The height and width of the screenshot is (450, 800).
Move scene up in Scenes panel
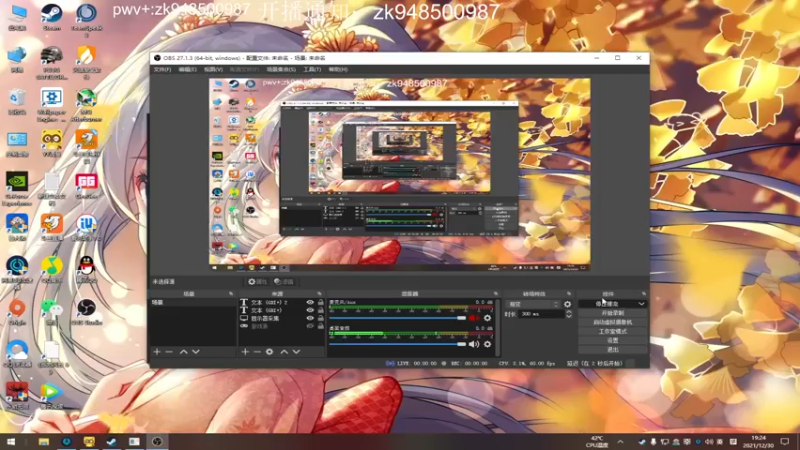tap(184, 352)
